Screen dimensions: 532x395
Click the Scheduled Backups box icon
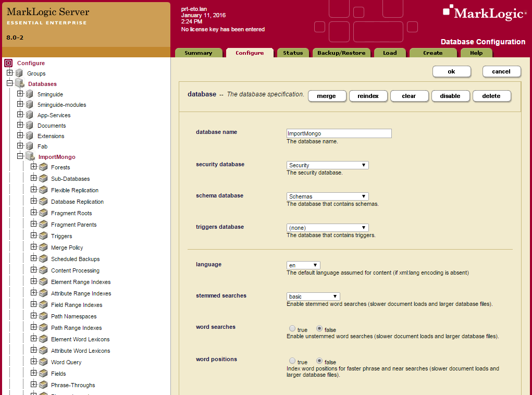(x=43, y=259)
